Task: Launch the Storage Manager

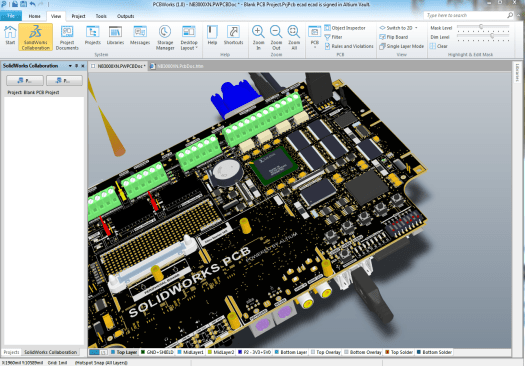Action: pos(165,38)
